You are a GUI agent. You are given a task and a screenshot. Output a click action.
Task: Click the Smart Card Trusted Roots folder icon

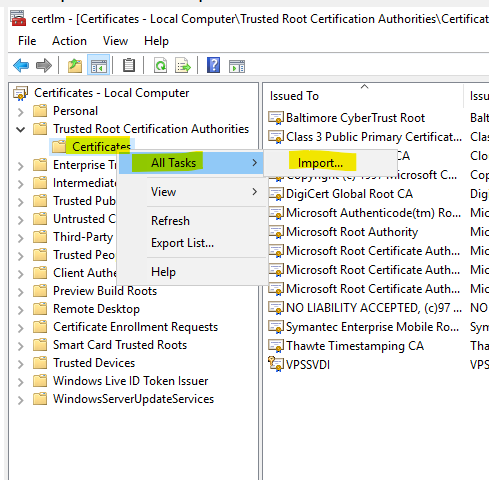tap(40, 345)
